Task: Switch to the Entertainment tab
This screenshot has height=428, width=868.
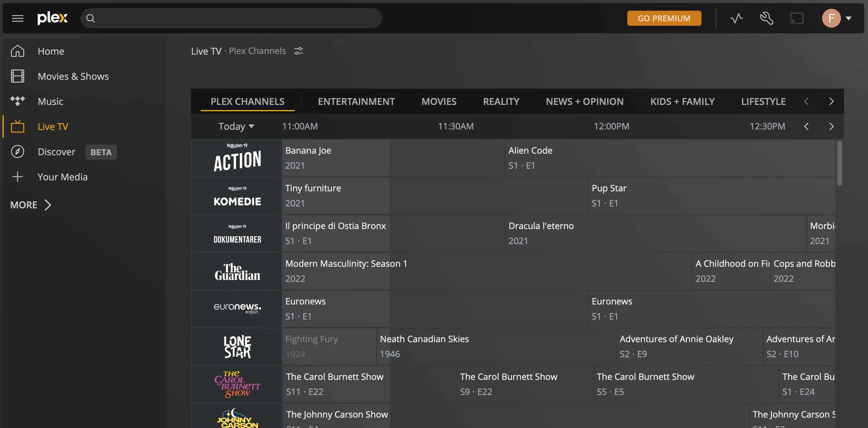Action: coord(356,102)
